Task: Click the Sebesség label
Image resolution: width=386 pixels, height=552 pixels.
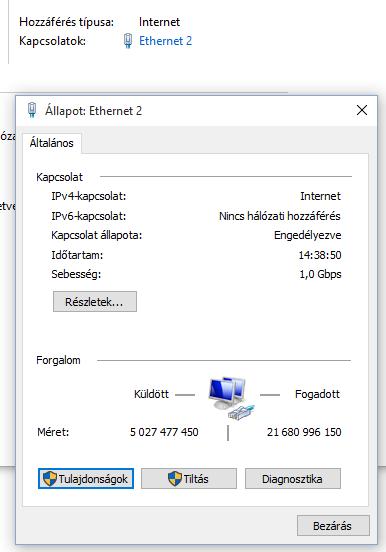Action: [76, 274]
